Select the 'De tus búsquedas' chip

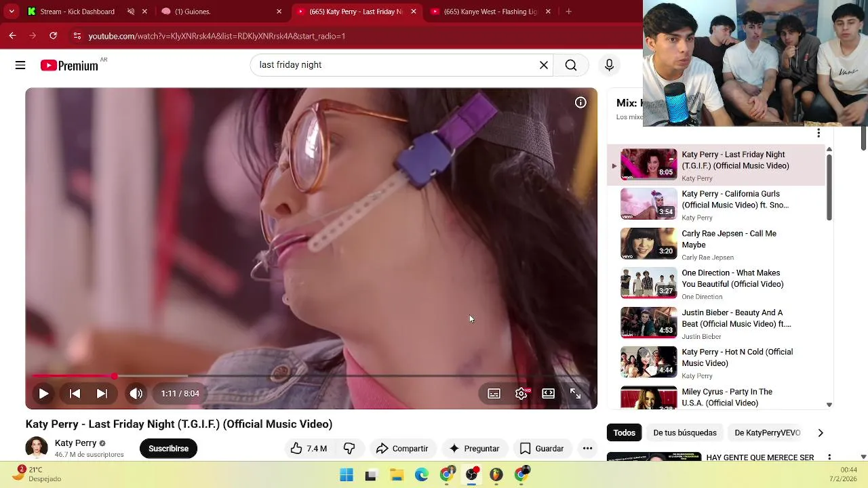[685, 432]
